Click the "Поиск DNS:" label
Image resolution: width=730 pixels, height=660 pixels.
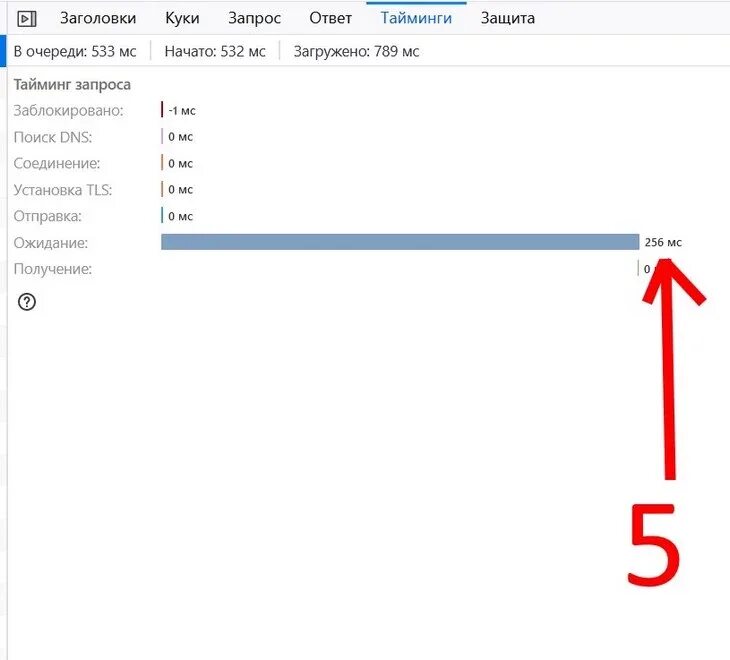(x=53, y=137)
